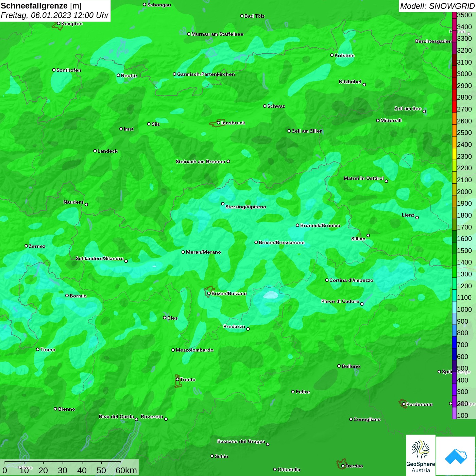Click the Nauders town label

pyautogui.click(x=73, y=202)
